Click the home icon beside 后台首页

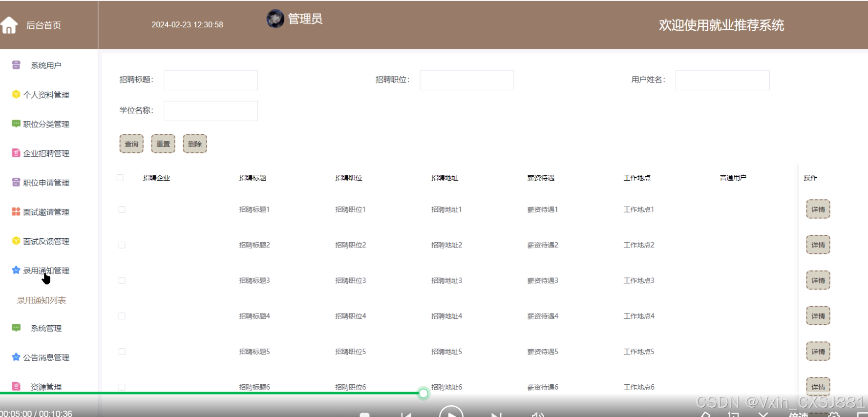[x=9, y=25]
